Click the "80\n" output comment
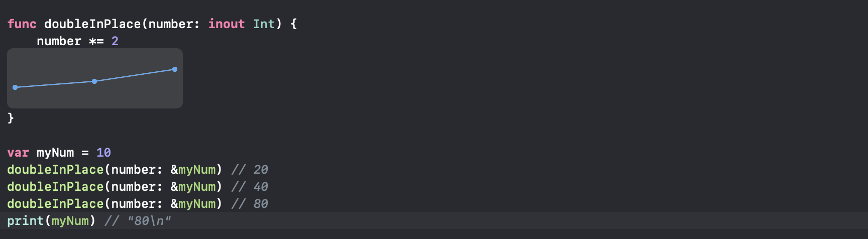The width and height of the screenshot is (868, 239). [x=149, y=221]
